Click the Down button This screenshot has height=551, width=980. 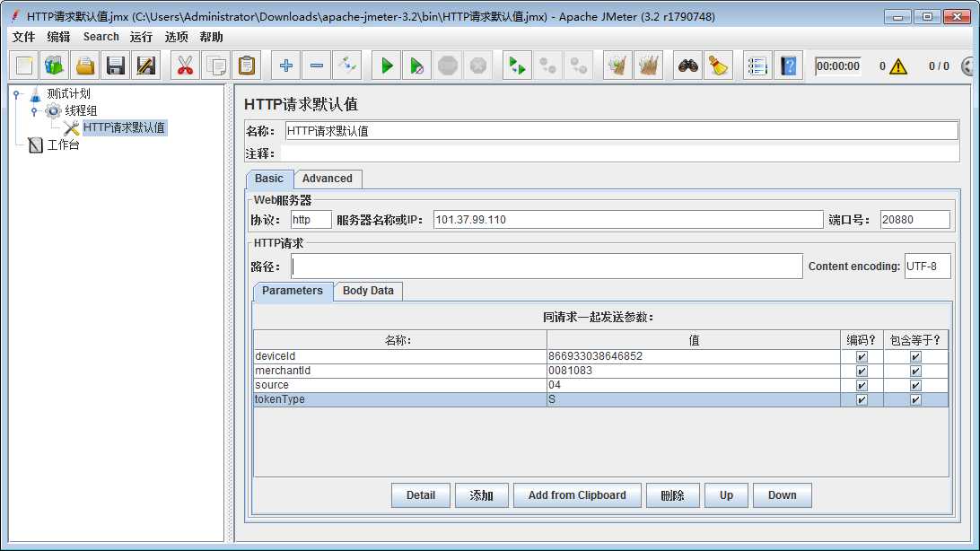coord(783,495)
